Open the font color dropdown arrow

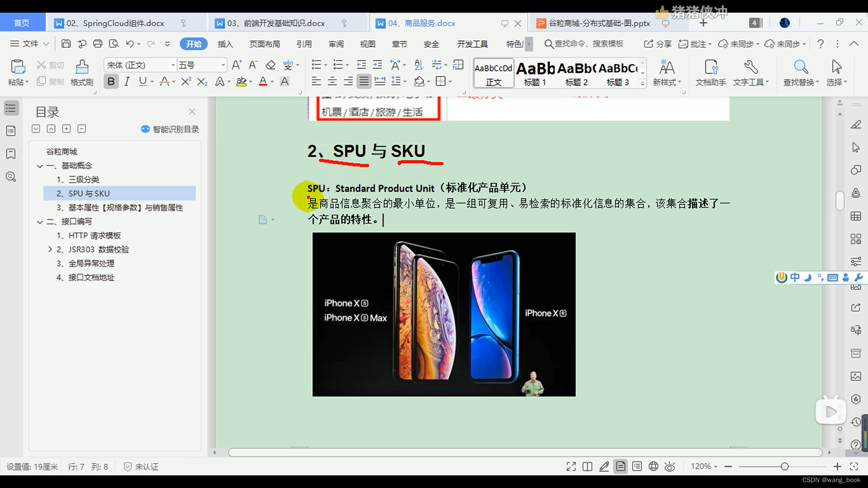coord(272,82)
